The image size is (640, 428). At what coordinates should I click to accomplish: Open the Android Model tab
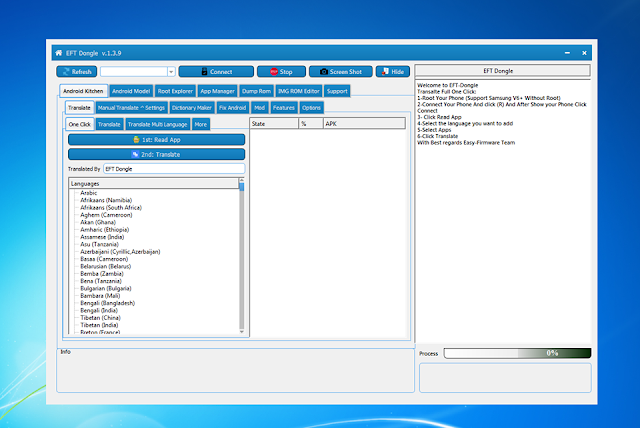(131, 91)
